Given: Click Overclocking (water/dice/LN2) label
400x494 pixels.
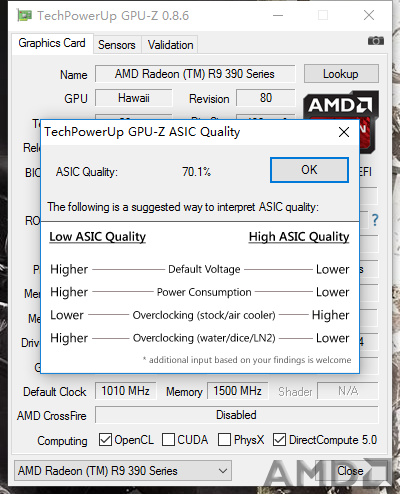Looking at the screenshot, I should click(204, 338).
